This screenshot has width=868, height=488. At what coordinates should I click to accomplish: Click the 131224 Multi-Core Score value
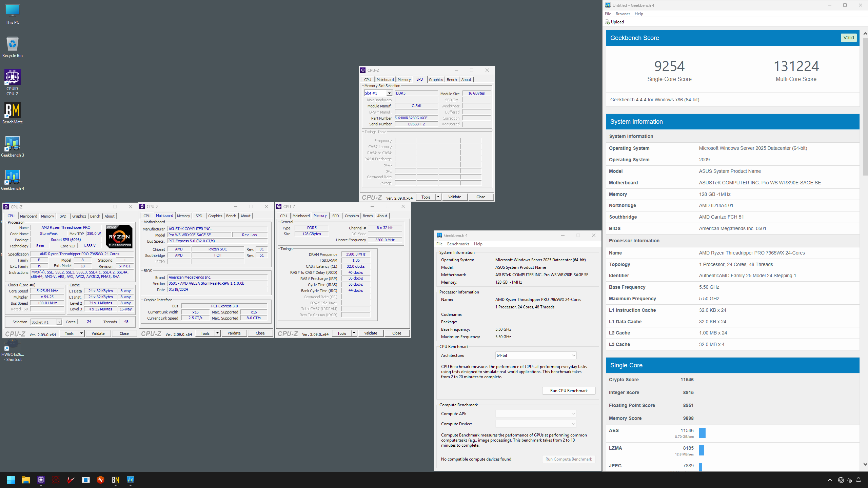point(796,66)
